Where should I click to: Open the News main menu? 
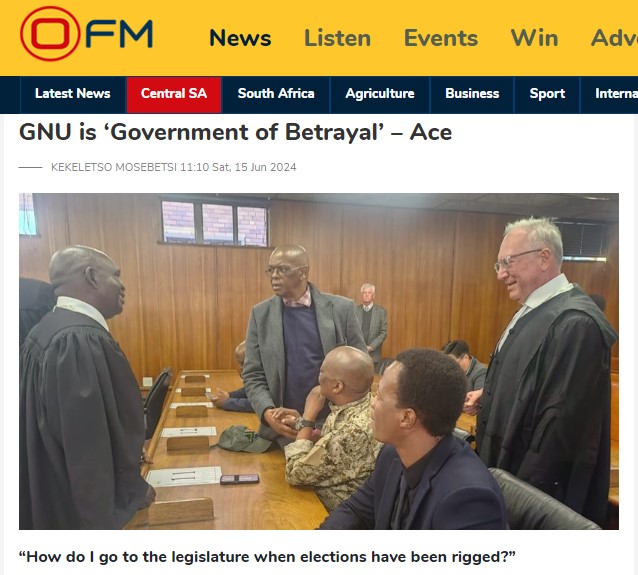point(240,38)
